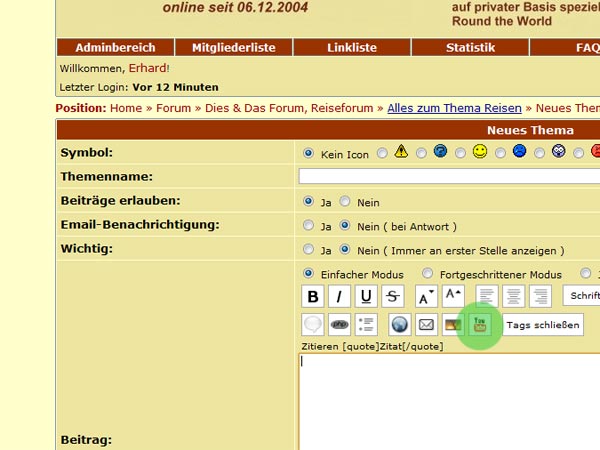Select the warning symbol radio button

pyautogui.click(x=383, y=153)
